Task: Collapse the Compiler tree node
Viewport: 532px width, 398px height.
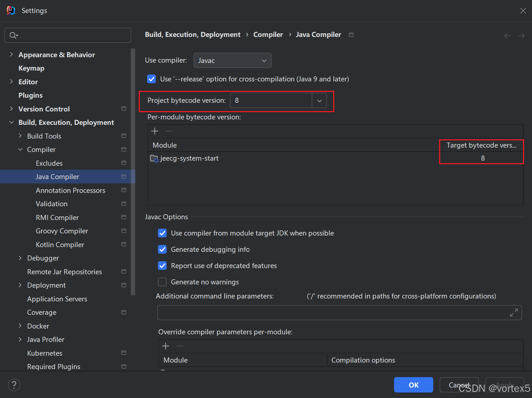Action: (x=20, y=149)
